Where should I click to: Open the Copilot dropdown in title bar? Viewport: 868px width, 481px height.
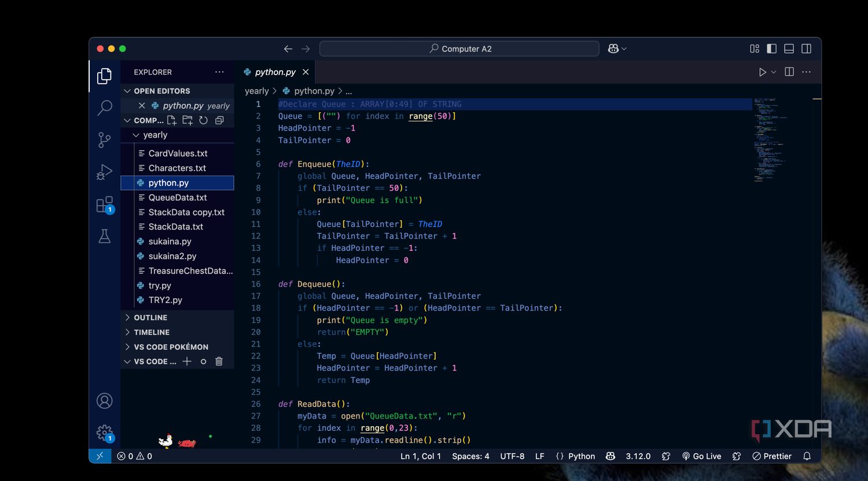[x=617, y=49]
